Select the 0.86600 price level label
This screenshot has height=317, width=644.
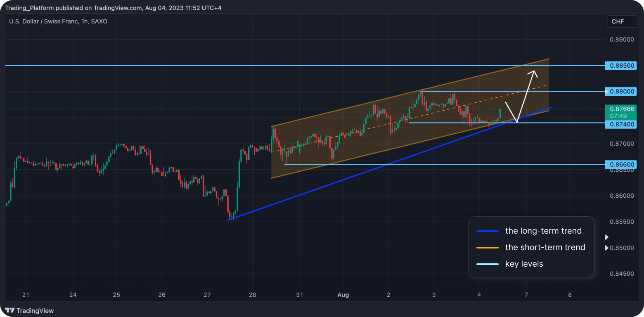coord(621,165)
